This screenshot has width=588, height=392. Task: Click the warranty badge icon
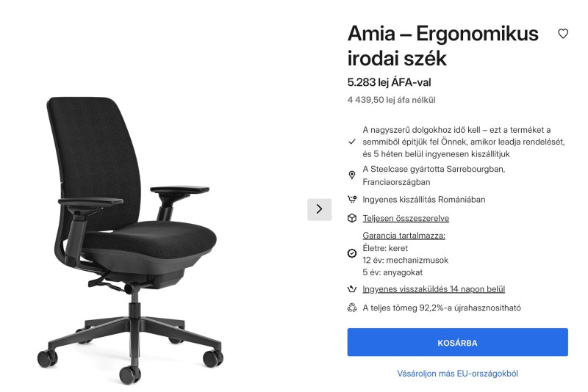pos(352,253)
